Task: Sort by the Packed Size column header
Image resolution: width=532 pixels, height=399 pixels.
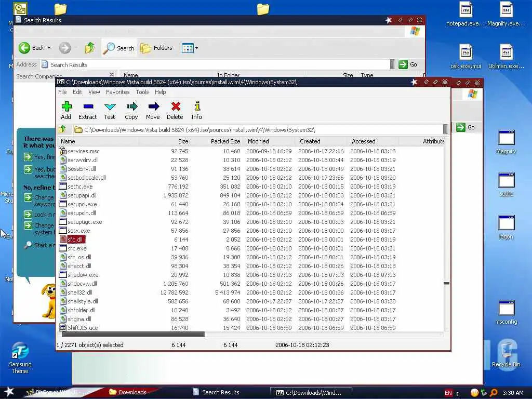Action: (x=217, y=141)
